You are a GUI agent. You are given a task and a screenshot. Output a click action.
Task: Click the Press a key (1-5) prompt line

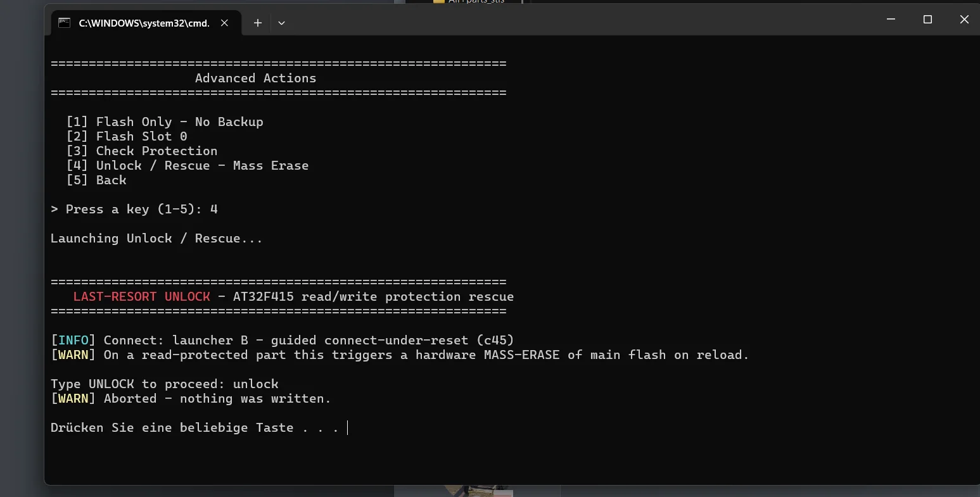134,209
